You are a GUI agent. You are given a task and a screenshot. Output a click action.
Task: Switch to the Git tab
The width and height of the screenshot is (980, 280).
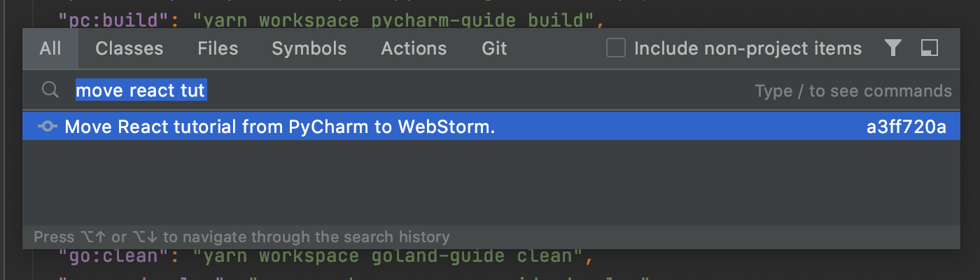pos(494,48)
